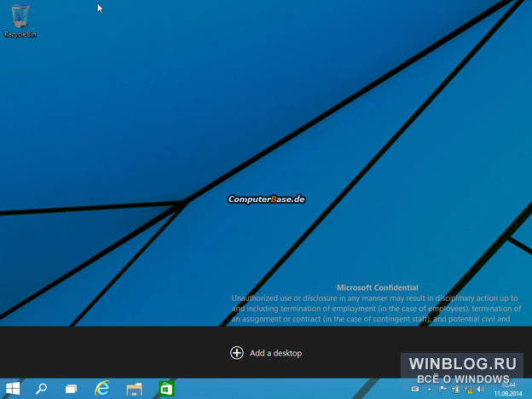
Task: Open network status icon with warning
Action: pos(469,389)
